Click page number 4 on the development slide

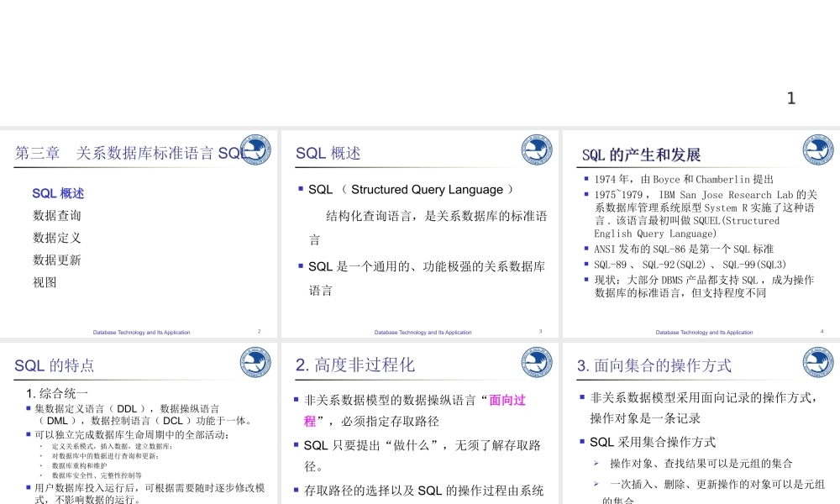(x=822, y=331)
